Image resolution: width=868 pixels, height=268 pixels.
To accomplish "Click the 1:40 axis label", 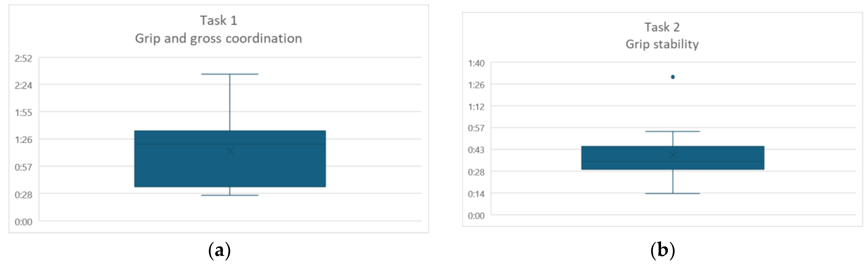I will (x=476, y=63).
